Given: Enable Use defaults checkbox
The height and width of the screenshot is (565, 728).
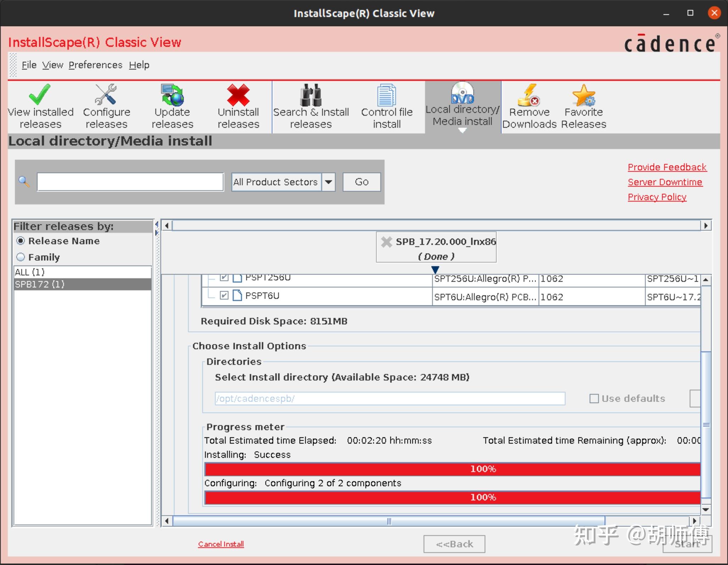Looking at the screenshot, I should pyautogui.click(x=594, y=399).
